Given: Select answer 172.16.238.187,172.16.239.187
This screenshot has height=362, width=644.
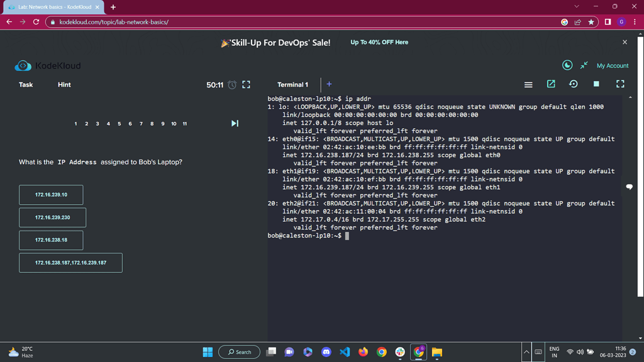Looking at the screenshot, I should click(x=70, y=263).
